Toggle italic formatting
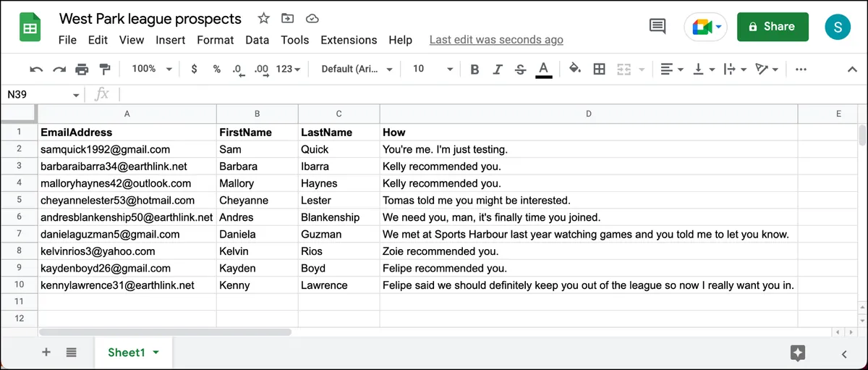This screenshot has height=370, width=868. coord(498,70)
